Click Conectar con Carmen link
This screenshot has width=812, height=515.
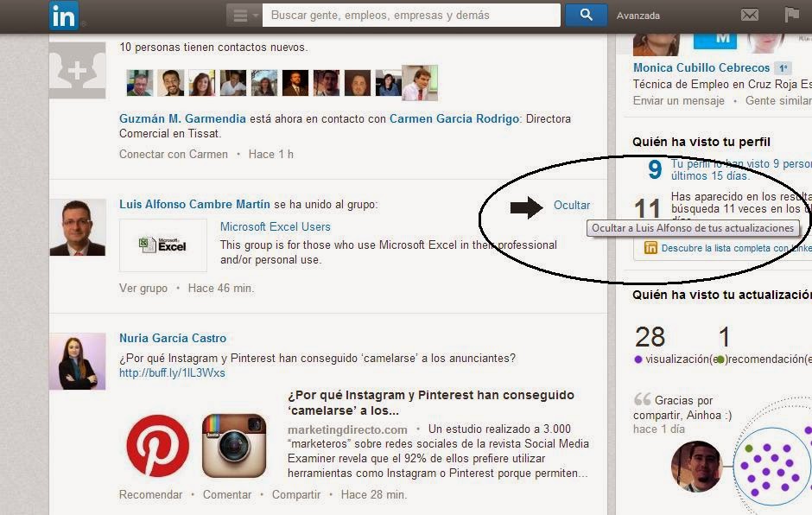click(x=173, y=155)
